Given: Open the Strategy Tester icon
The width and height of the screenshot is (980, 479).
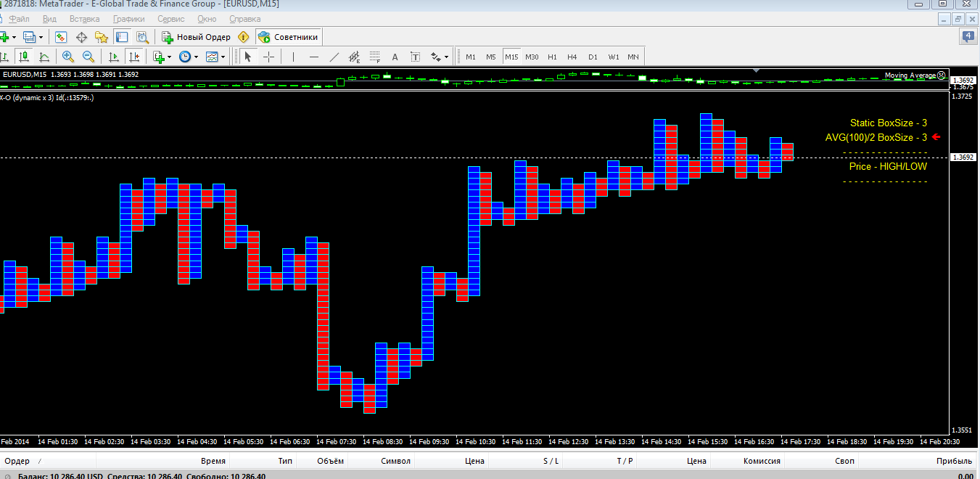Looking at the screenshot, I should click(142, 37).
